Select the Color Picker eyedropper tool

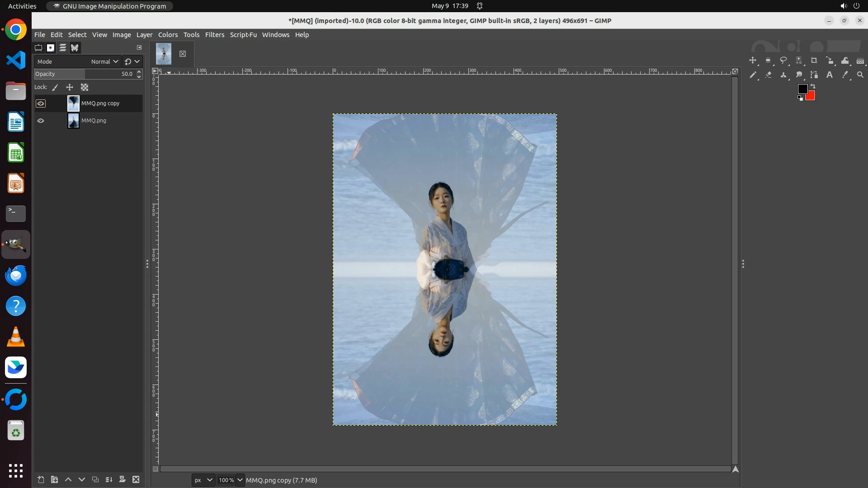point(845,75)
